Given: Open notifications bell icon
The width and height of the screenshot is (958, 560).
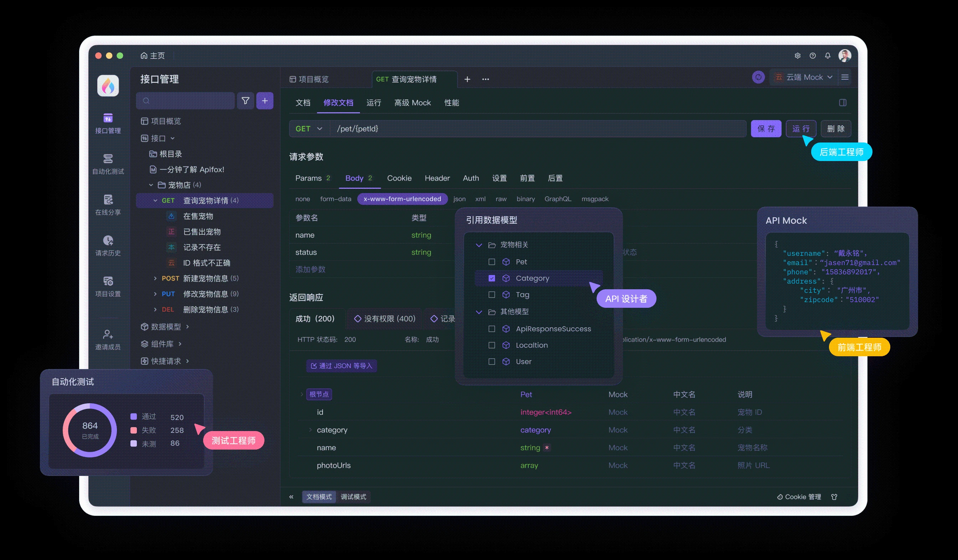Looking at the screenshot, I should (828, 56).
